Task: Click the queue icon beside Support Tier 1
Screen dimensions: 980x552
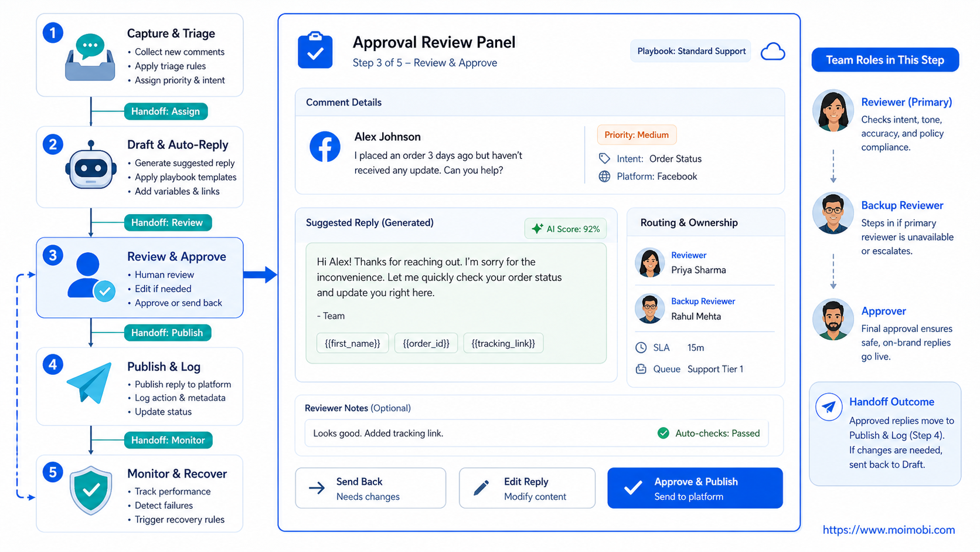Action: (641, 369)
